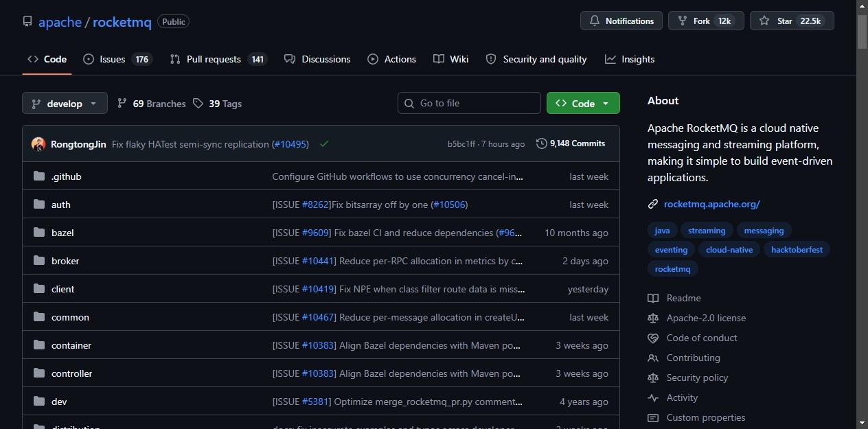Select the java topic tag
The width and height of the screenshot is (868, 429).
point(663,231)
